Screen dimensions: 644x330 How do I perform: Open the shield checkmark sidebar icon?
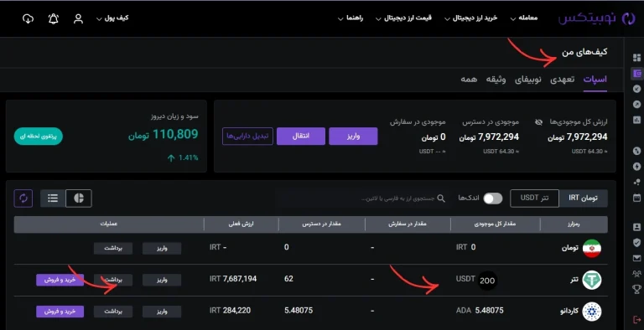pyautogui.click(x=636, y=243)
